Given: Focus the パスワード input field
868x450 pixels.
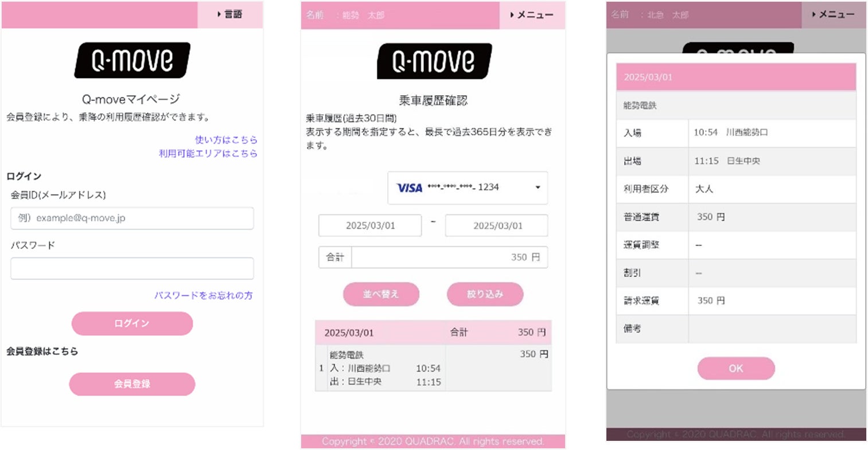Looking at the screenshot, I should pyautogui.click(x=132, y=268).
